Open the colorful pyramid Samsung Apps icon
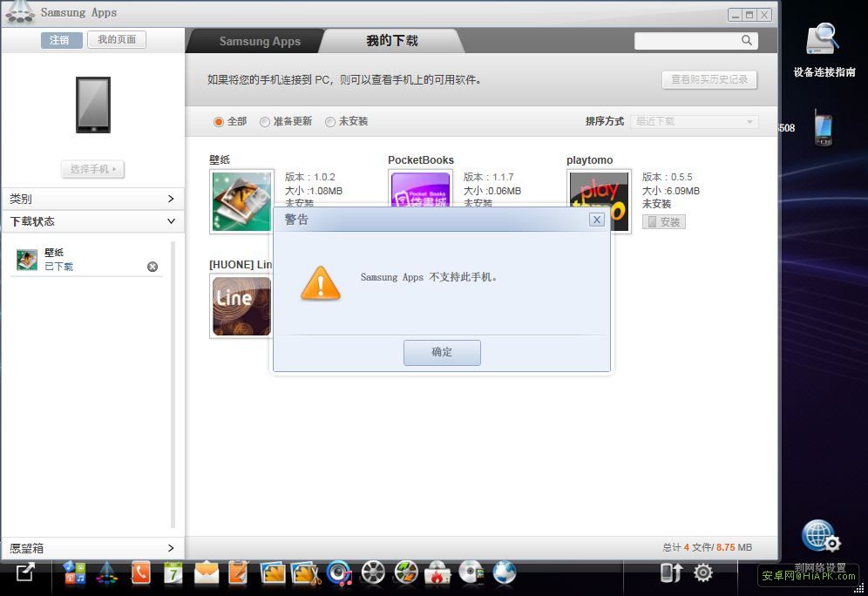The height and width of the screenshot is (596, 868). pyautogui.click(x=107, y=572)
